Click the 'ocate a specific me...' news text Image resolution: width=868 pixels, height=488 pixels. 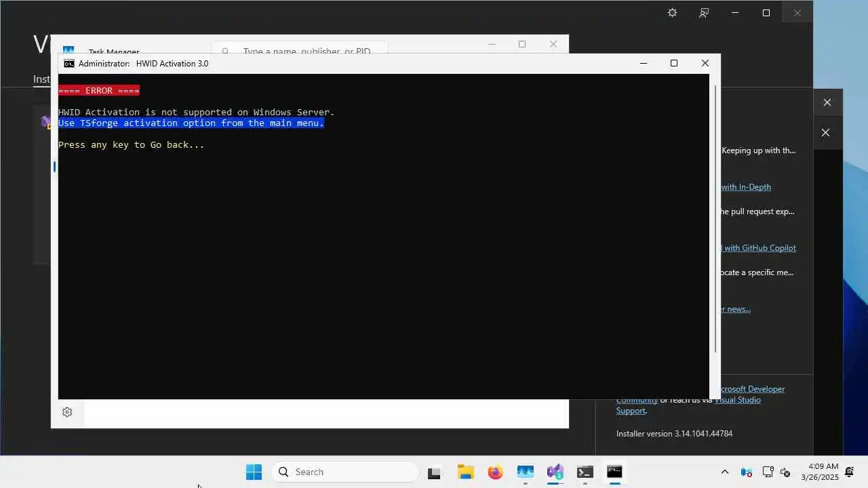(x=757, y=272)
